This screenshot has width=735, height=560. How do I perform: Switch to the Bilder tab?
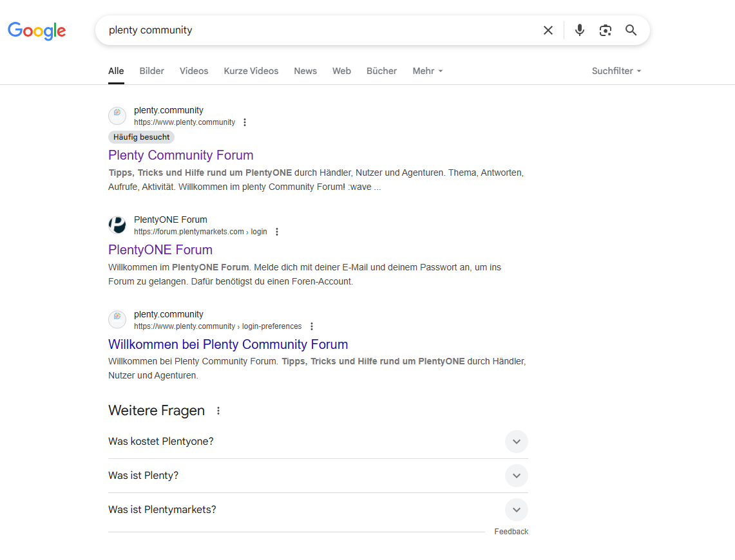pos(152,71)
